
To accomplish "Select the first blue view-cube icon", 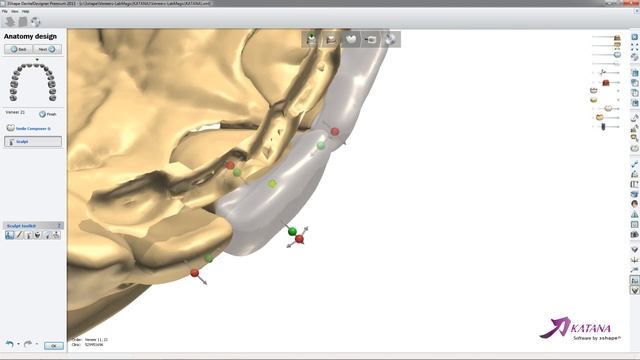I will click(x=635, y=73).
